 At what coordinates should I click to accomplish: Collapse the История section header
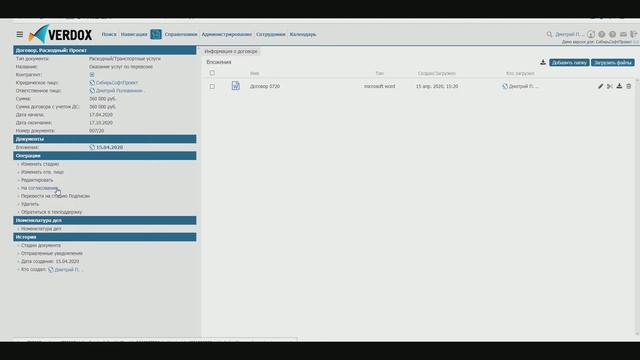pos(104,237)
